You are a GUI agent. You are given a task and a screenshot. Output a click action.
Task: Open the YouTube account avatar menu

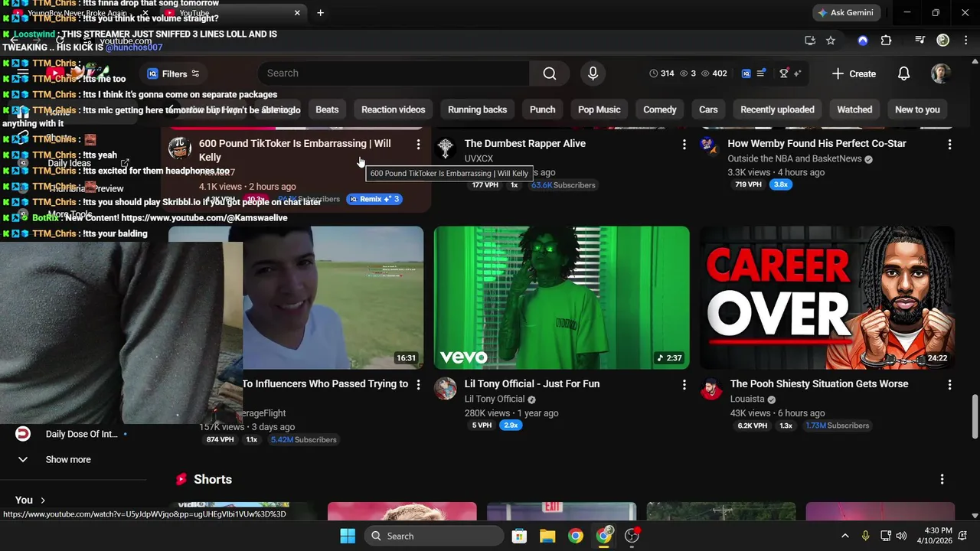tap(941, 73)
